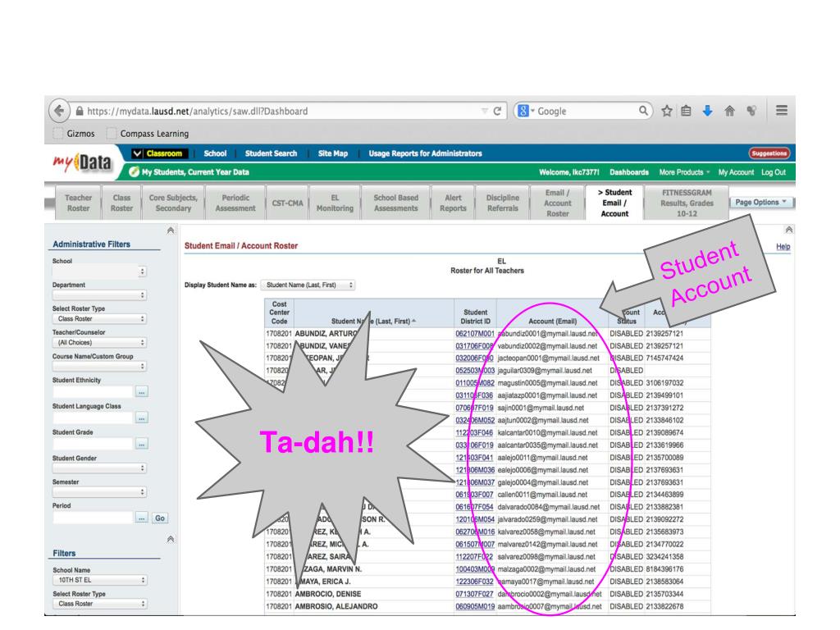
Task: Open the Email / Account Roster tab
Action: (x=557, y=203)
